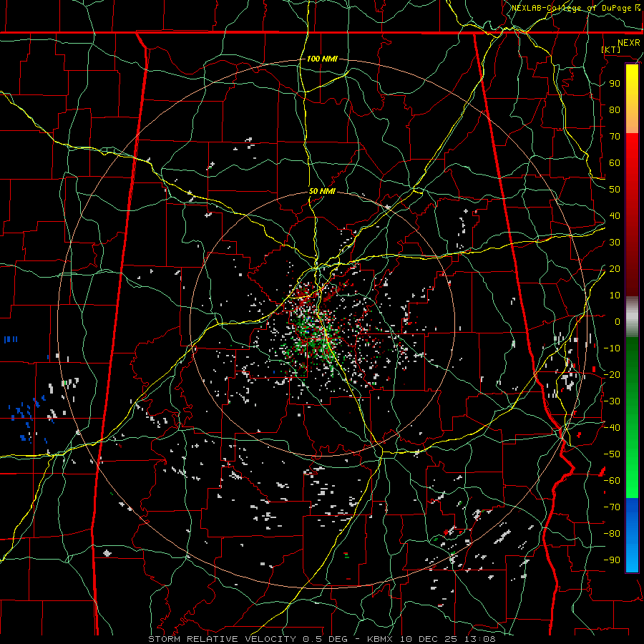Click the -10 value on velocity scale
644x644 pixels.
click(612, 348)
